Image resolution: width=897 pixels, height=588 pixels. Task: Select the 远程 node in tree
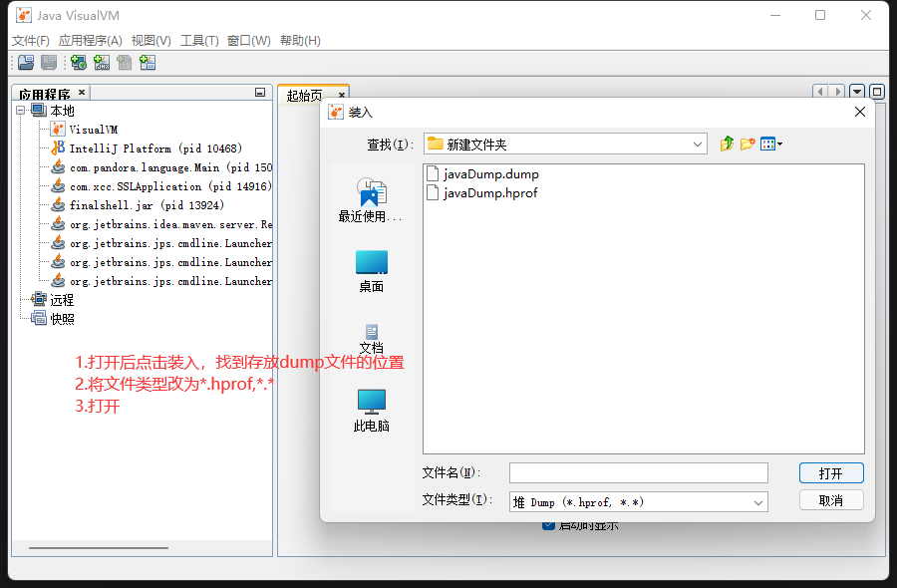coord(62,300)
